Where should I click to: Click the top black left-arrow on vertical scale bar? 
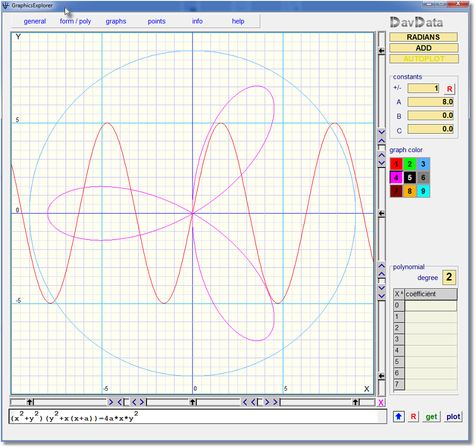point(381,51)
